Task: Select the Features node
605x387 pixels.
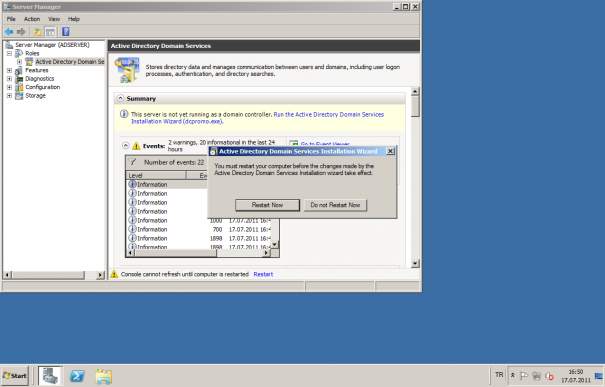Action: (37, 70)
